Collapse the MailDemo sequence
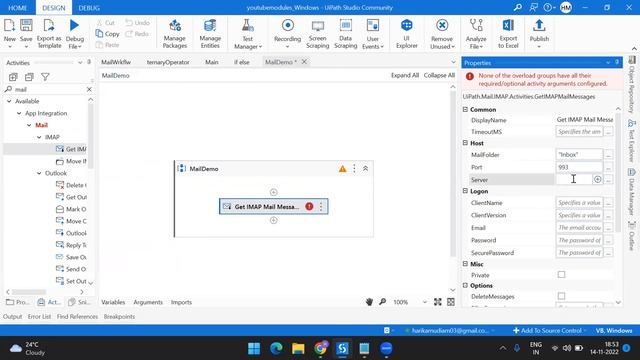 click(365, 169)
